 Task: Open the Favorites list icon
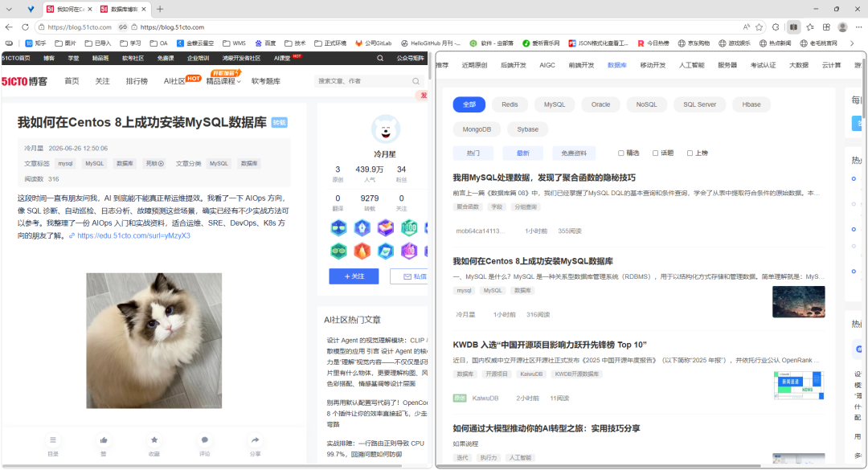(810, 27)
